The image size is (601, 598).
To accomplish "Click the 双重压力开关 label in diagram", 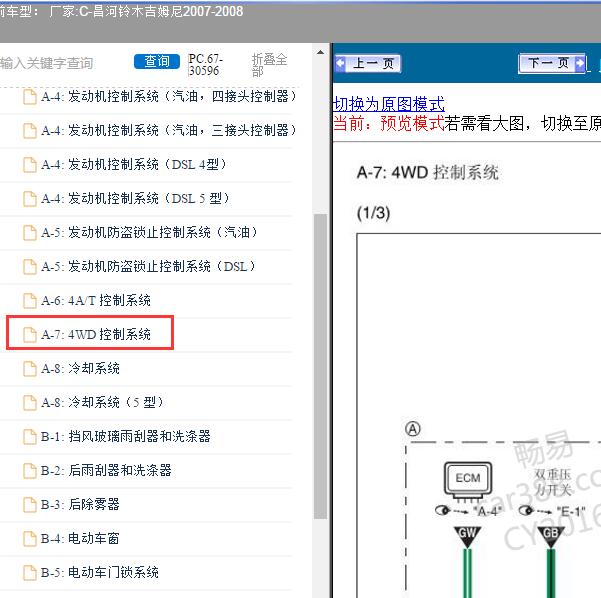I will [553, 482].
